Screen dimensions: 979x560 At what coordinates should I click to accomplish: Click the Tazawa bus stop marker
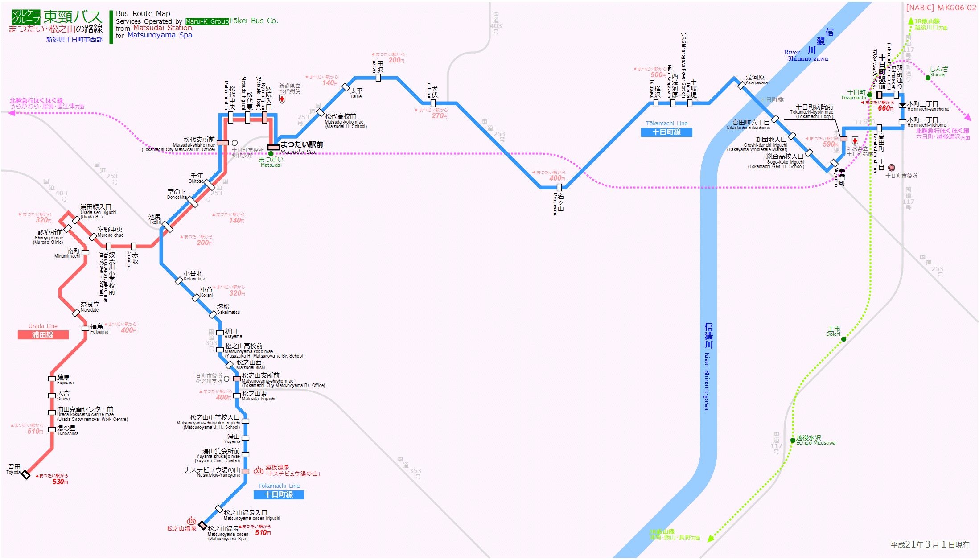378,78
